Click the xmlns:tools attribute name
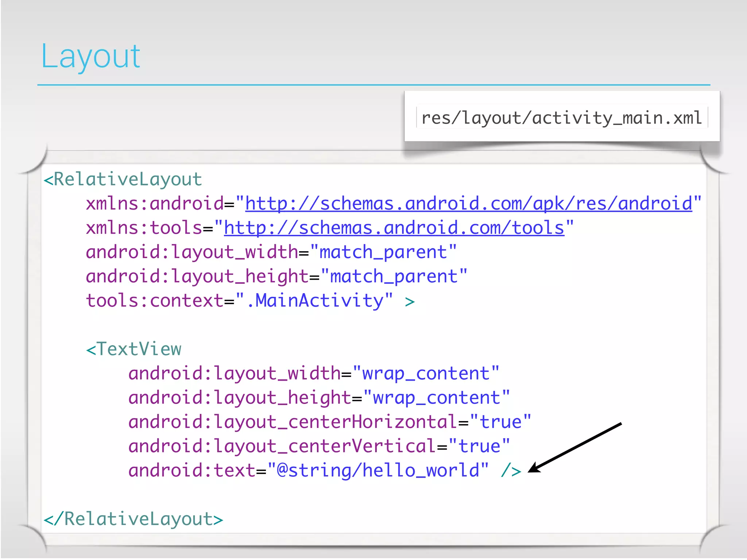Image resolution: width=747 pixels, height=560 pixels. point(144,228)
